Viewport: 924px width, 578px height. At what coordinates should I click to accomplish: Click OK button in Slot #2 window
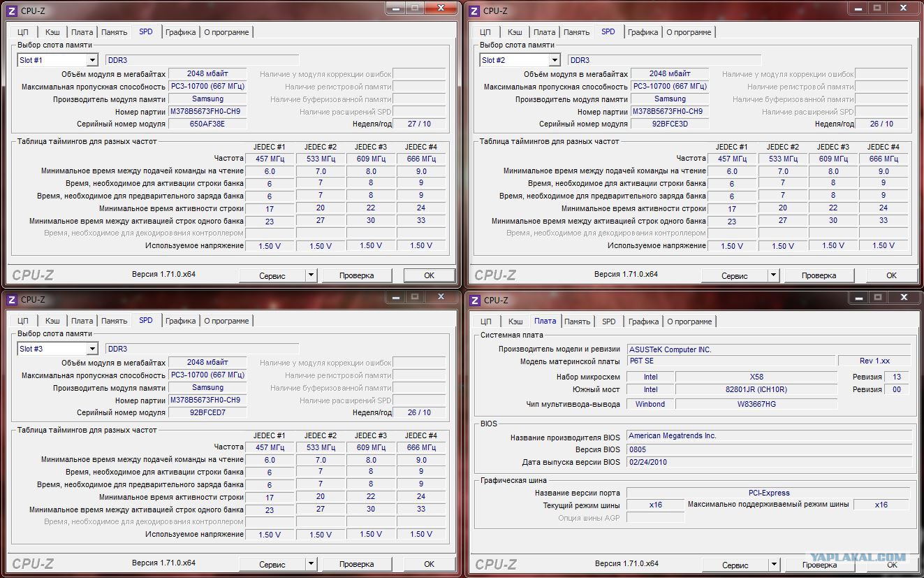892,275
